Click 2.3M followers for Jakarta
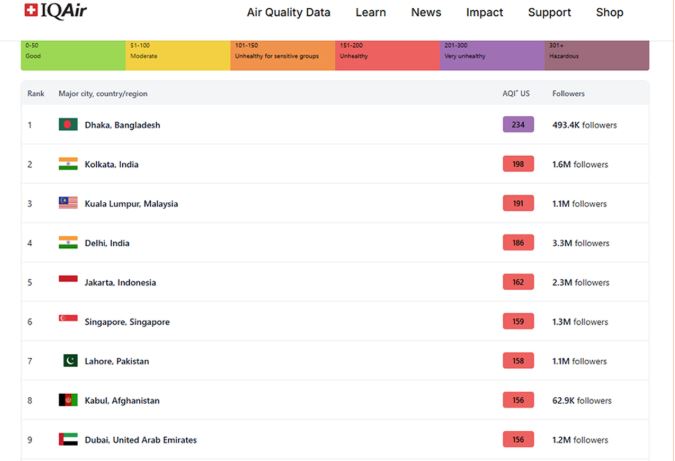Image resolution: width=675 pixels, height=461 pixels. point(581,283)
